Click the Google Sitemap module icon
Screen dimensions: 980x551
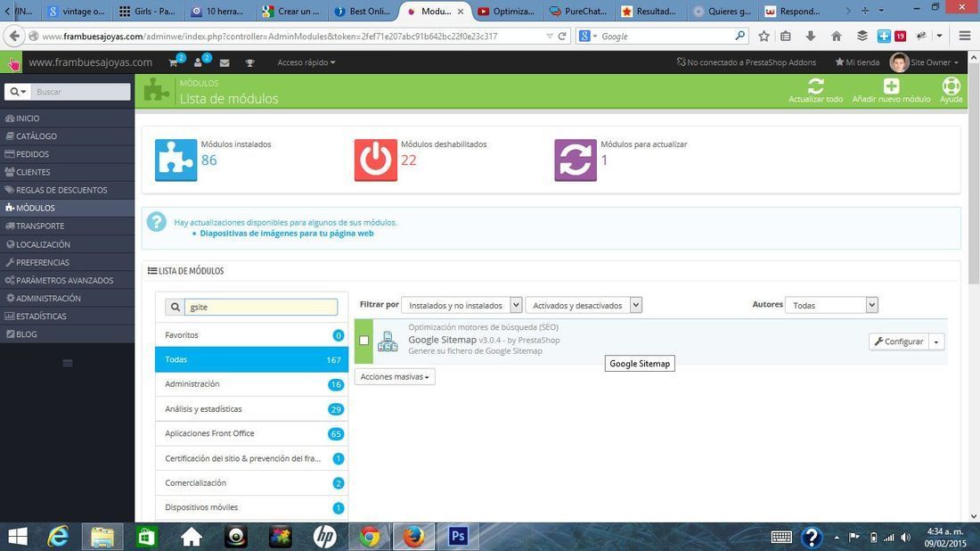tap(388, 341)
